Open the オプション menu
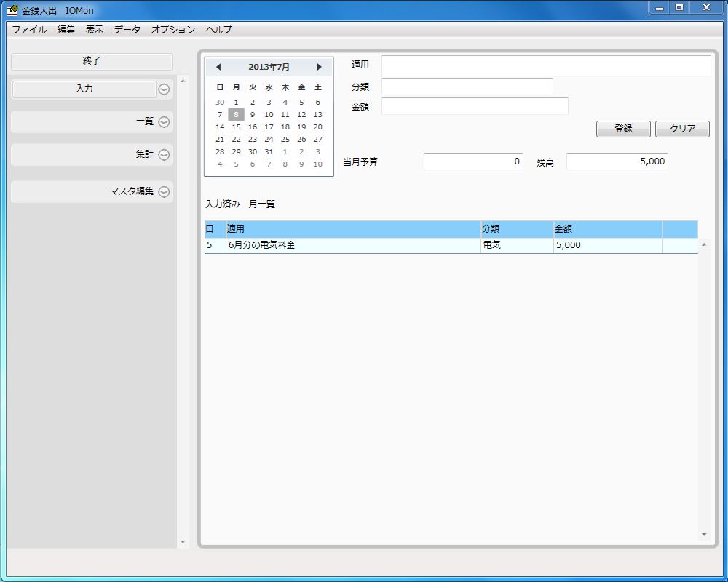The width and height of the screenshot is (728, 582). [173, 30]
